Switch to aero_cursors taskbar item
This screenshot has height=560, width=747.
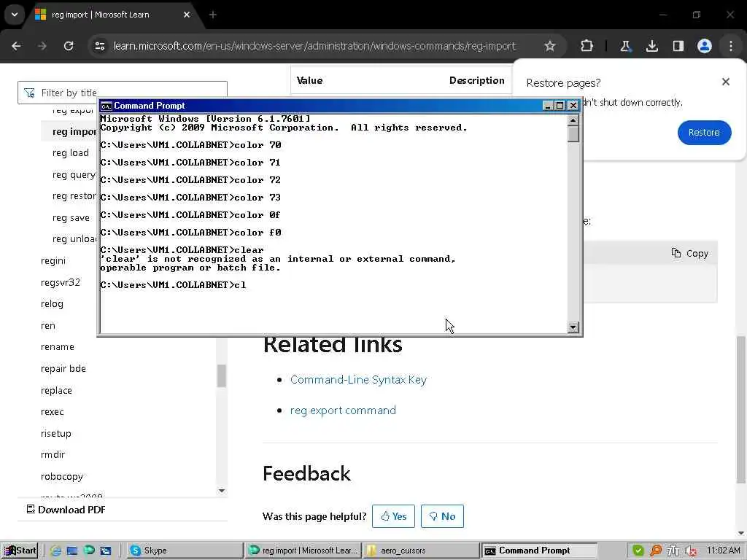422,551
